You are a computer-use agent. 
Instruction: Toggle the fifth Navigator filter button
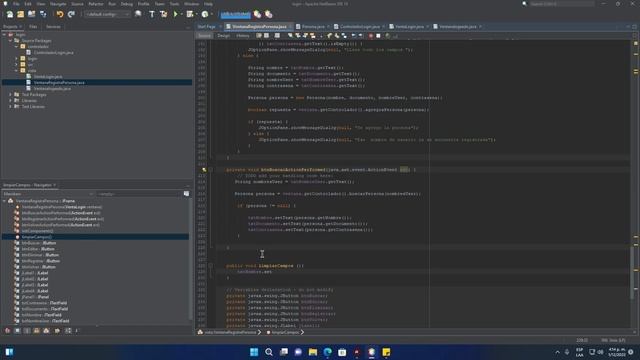click(47, 331)
